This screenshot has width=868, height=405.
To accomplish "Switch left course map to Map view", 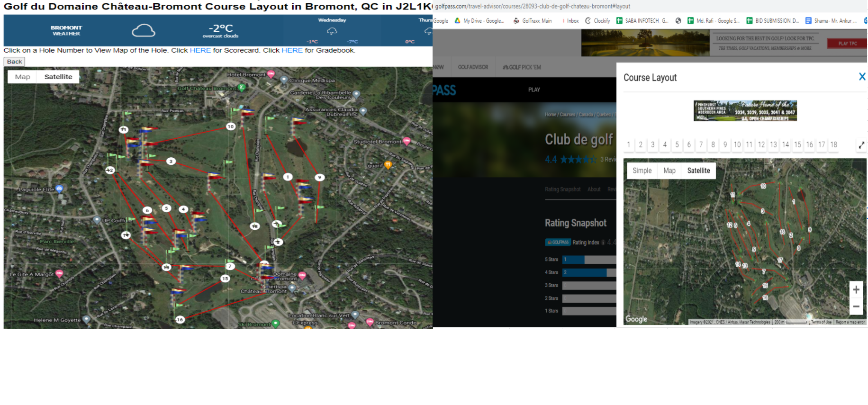I will coord(23,77).
